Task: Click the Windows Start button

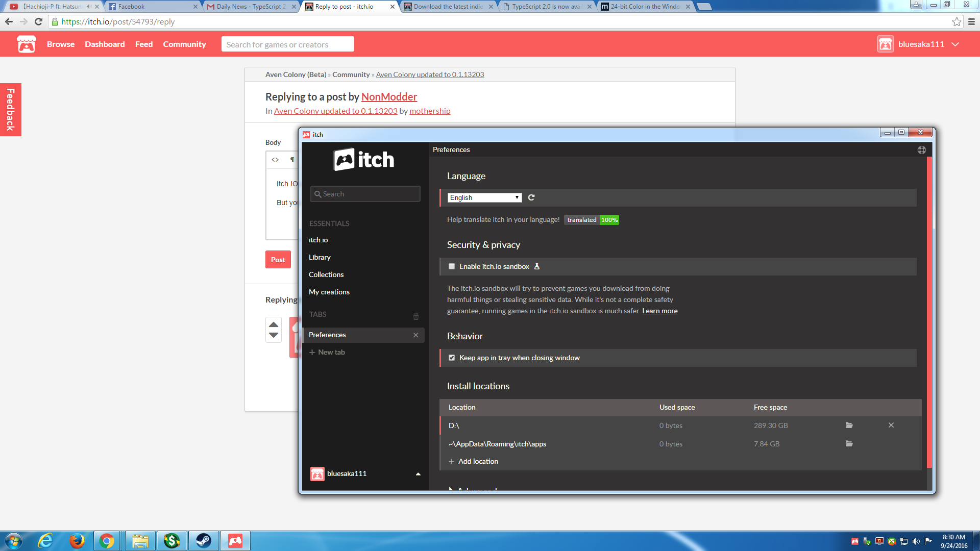Action: pos(14,541)
